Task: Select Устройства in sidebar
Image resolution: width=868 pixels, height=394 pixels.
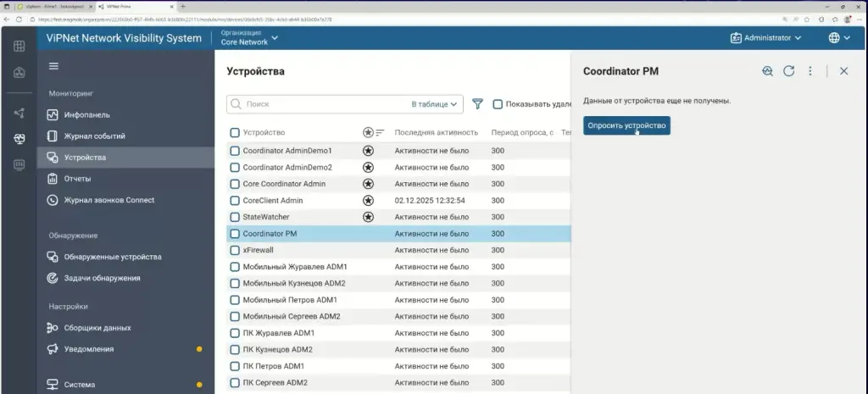Action: click(125, 158)
